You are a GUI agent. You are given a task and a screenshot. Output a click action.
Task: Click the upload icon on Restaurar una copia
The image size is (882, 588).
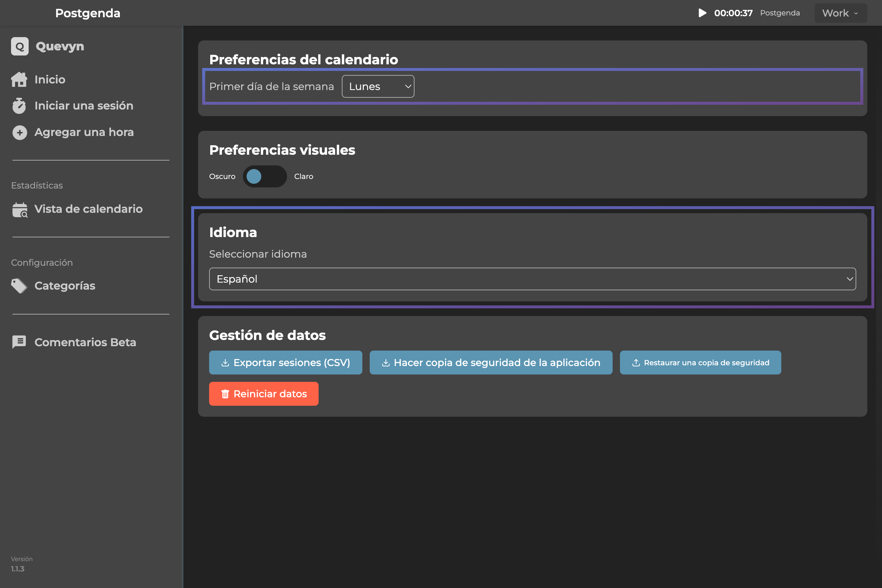(636, 363)
